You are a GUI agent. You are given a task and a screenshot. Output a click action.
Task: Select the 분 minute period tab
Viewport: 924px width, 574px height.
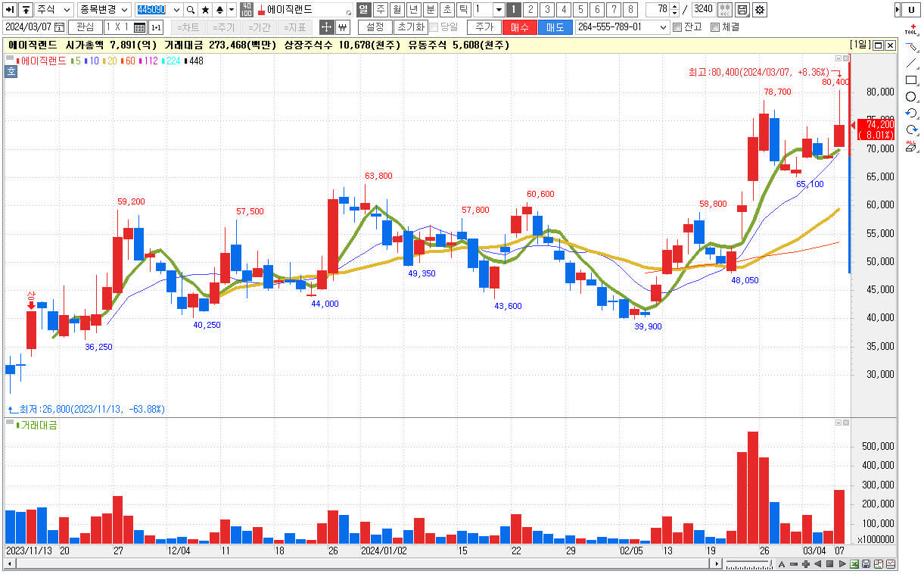point(430,10)
